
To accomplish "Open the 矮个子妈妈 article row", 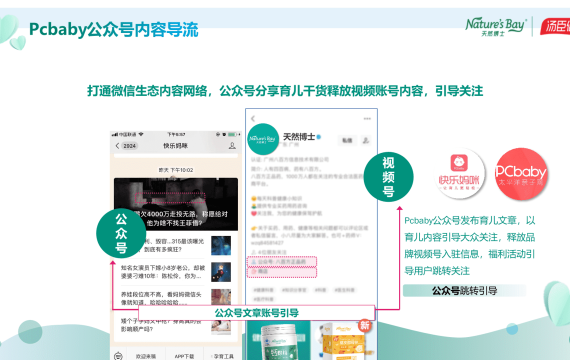I will click(x=176, y=325).
